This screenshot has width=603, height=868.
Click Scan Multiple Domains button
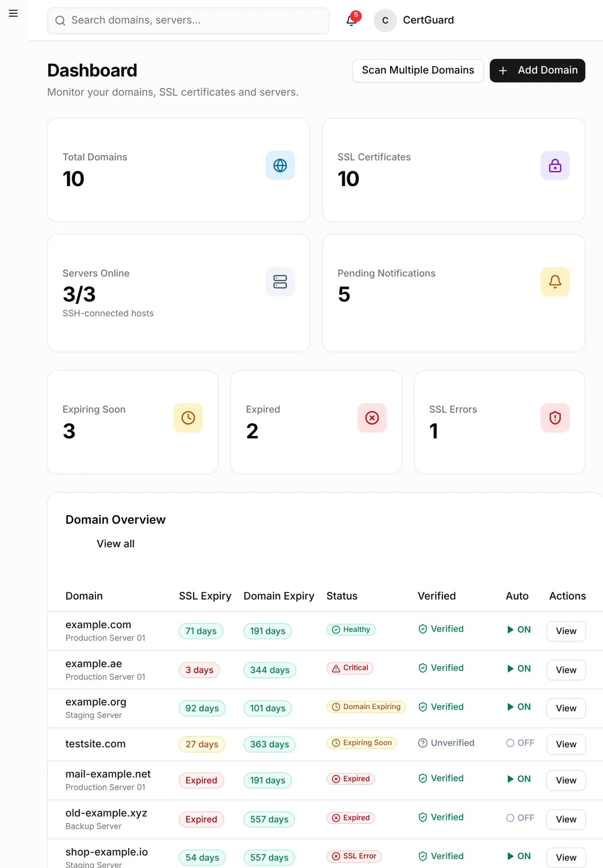(x=418, y=71)
